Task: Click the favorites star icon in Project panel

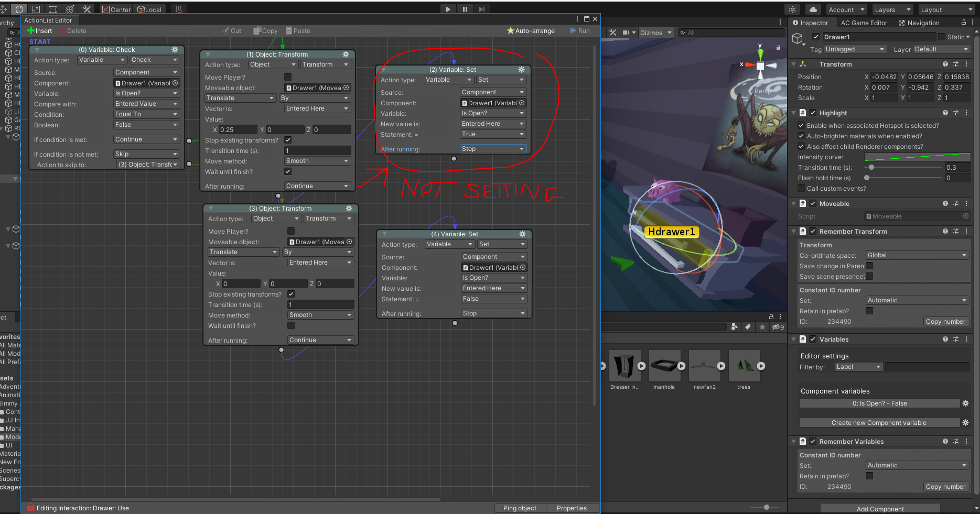Action: tap(762, 327)
